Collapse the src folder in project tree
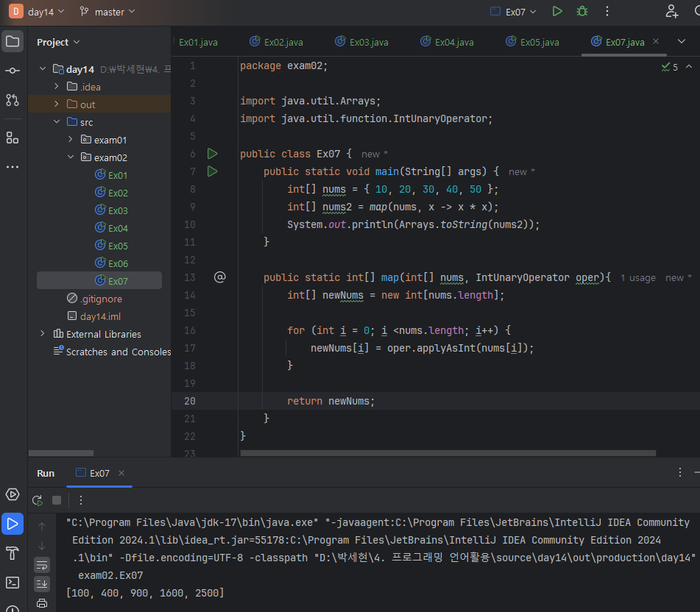Image resolution: width=700 pixels, height=612 pixels. 57,122
